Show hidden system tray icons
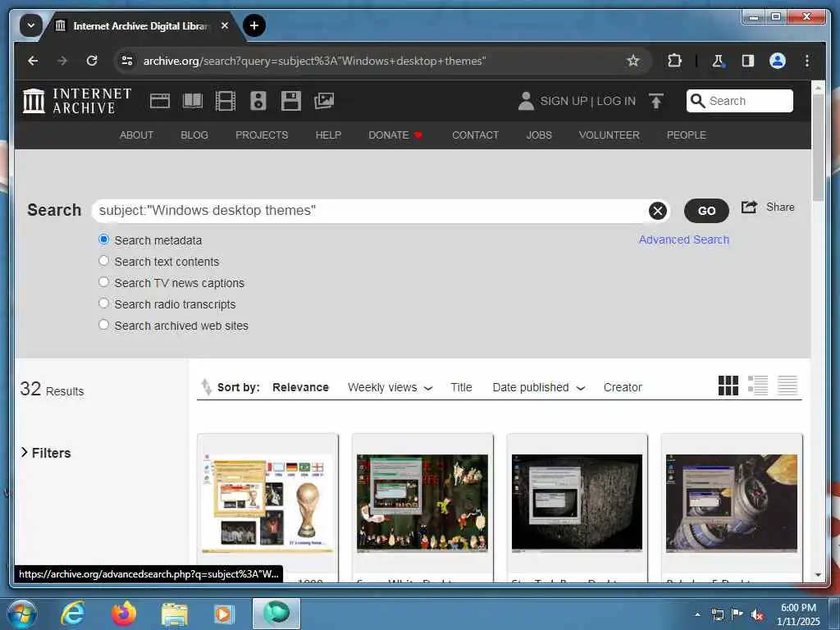This screenshot has height=630, width=840. (697, 614)
